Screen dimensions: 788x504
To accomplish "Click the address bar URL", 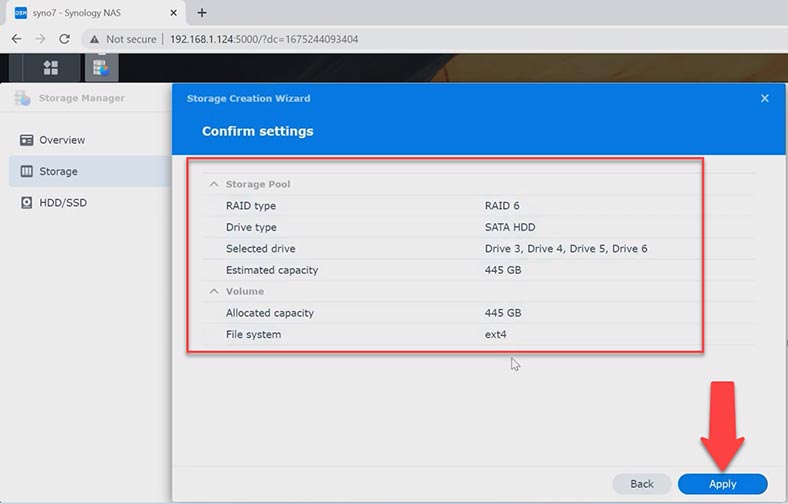I will [264, 39].
